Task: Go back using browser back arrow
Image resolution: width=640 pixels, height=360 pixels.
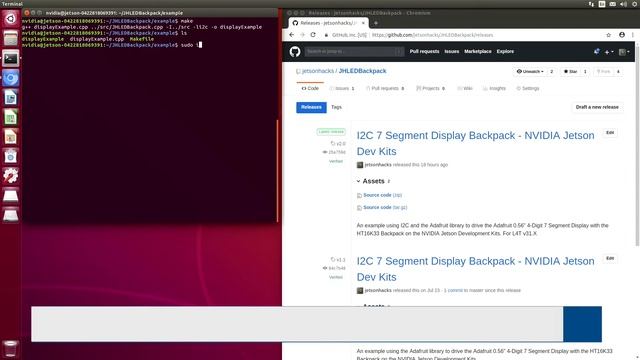Action: [291, 35]
